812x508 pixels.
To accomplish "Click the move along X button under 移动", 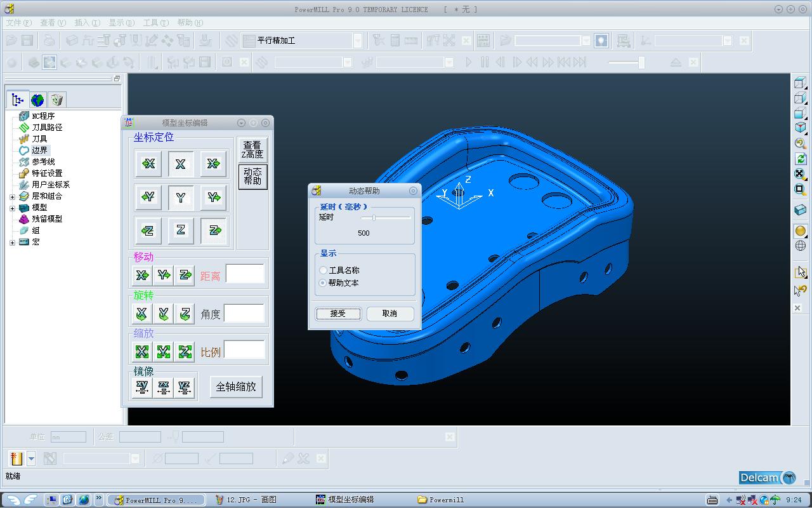I will (x=142, y=275).
